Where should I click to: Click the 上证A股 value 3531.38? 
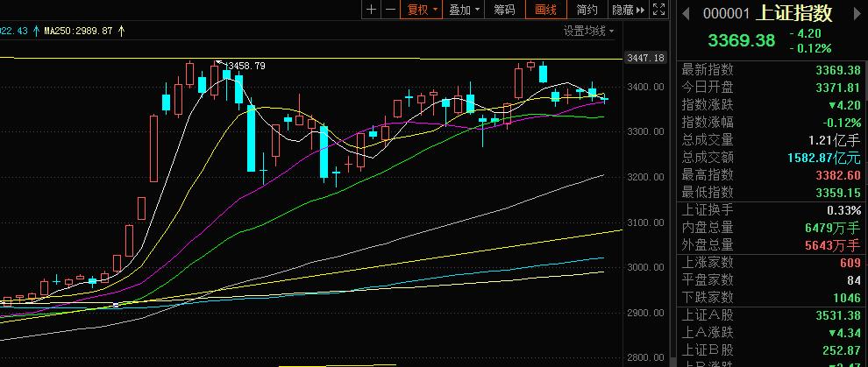[838, 315]
